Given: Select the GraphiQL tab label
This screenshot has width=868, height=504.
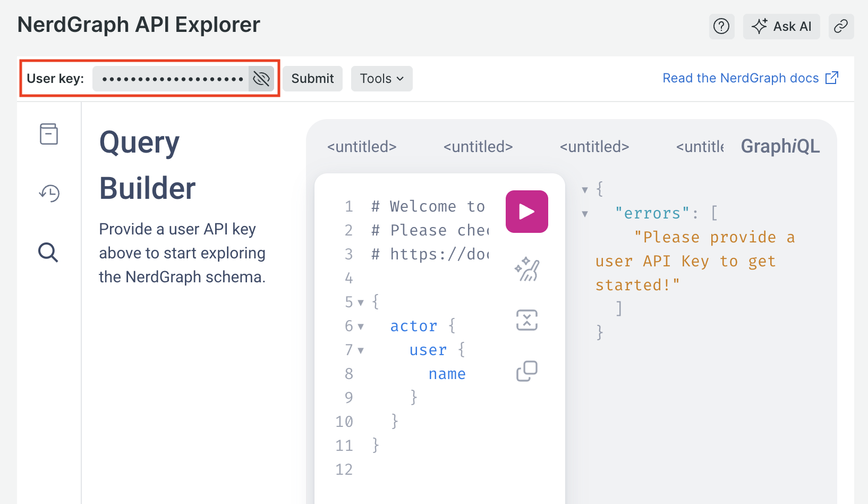Looking at the screenshot, I should tap(780, 146).
